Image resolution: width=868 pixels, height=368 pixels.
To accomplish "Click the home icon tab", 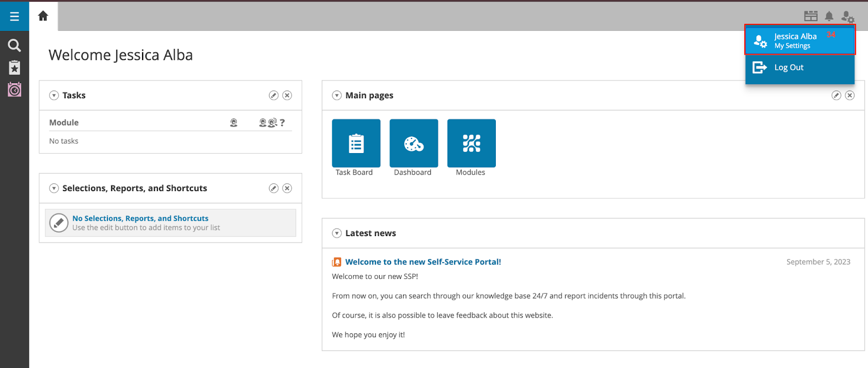I will pos(43,16).
